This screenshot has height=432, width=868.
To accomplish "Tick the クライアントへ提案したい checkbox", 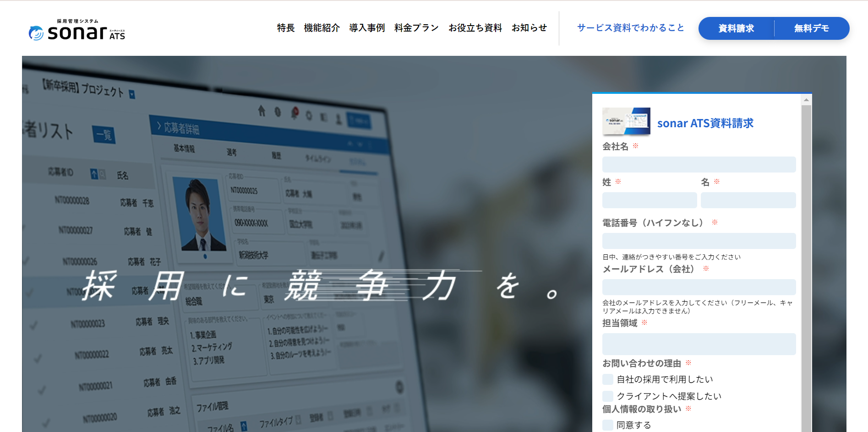I will pyautogui.click(x=608, y=396).
